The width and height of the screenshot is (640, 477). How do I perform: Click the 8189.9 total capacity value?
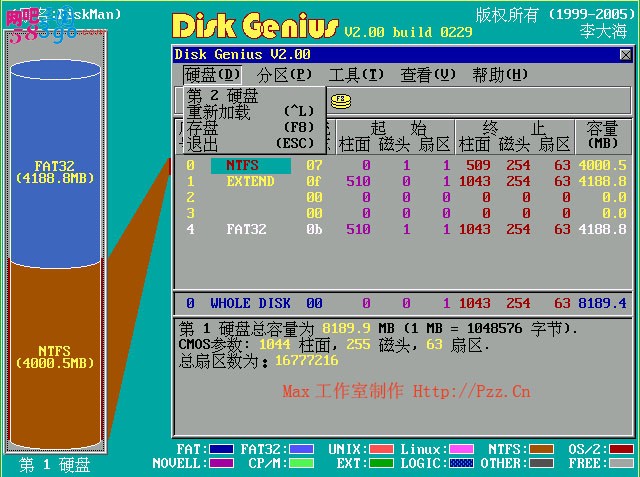click(x=346, y=328)
